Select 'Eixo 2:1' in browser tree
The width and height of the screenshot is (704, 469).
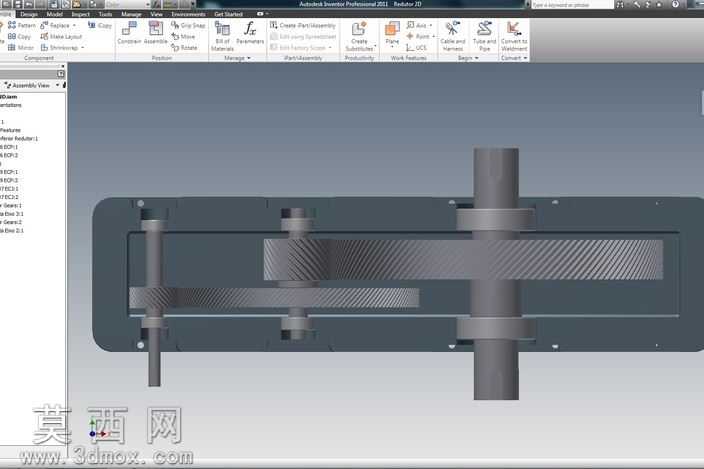click(12, 231)
